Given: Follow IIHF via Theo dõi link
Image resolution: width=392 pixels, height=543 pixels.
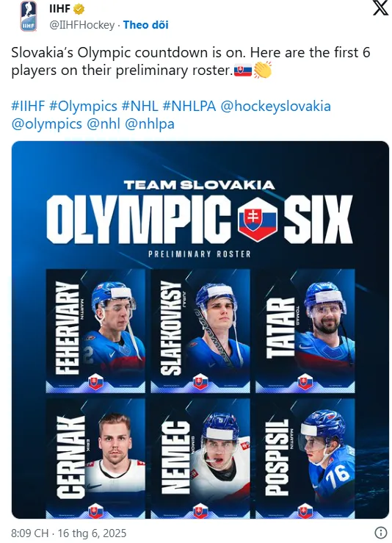Looking at the screenshot, I should 145,25.
